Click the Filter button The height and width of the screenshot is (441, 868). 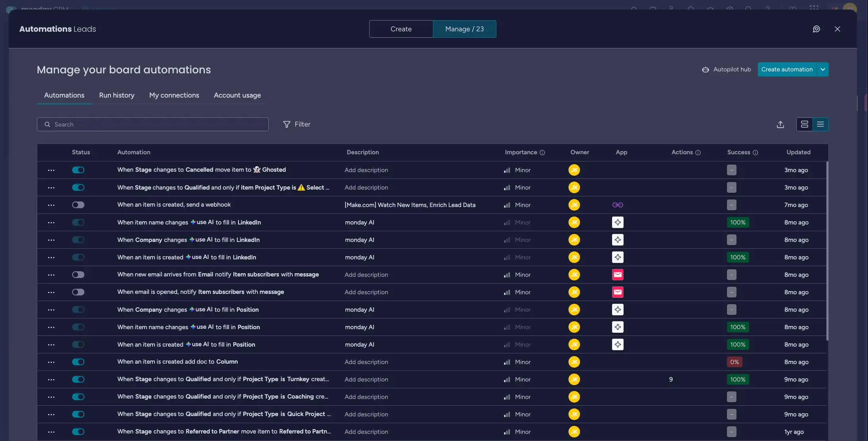point(297,125)
